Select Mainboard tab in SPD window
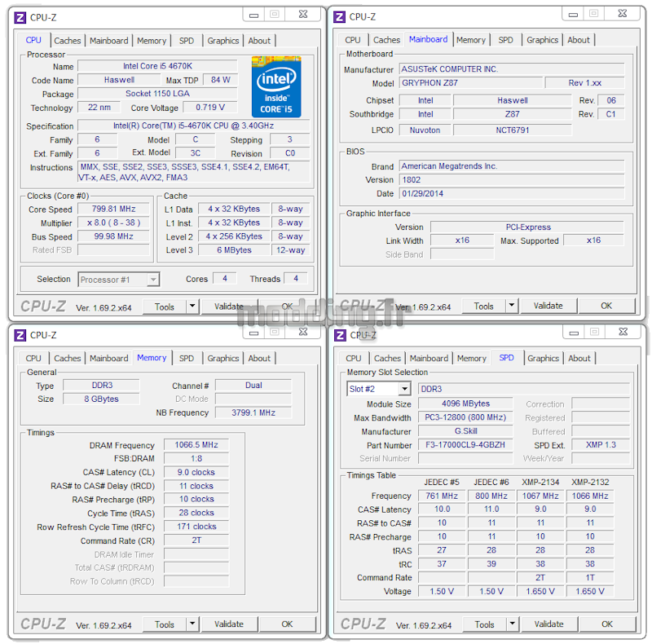Screen dimensions: 652x644 click(x=430, y=358)
